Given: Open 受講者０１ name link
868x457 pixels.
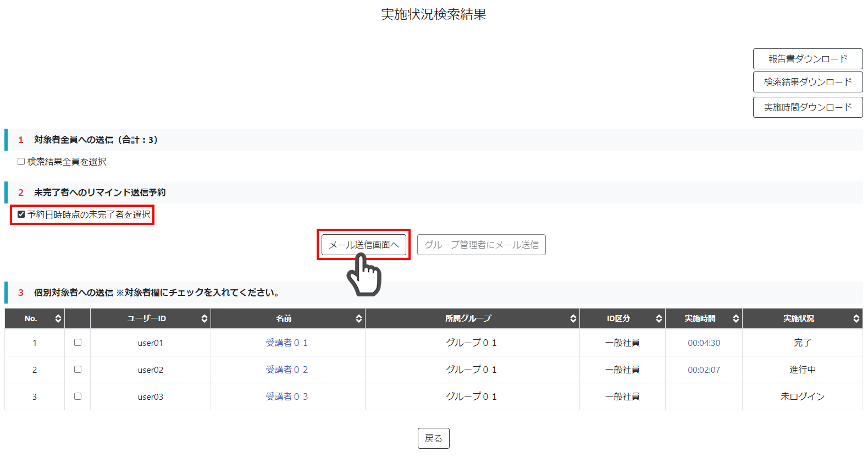Looking at the screenshot, I should [286, 343].
